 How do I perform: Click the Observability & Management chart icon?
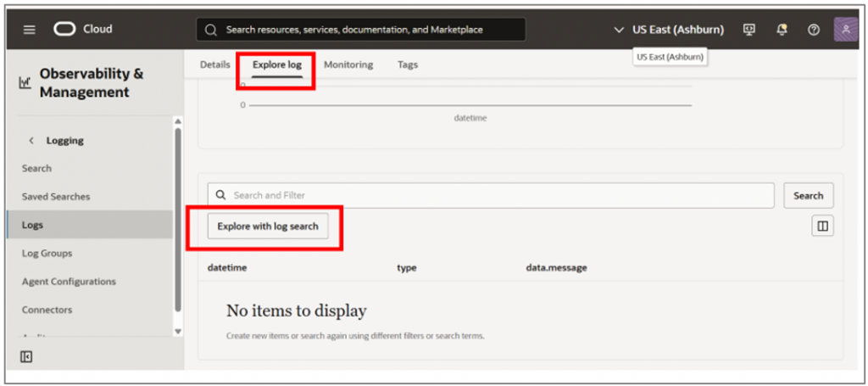pos(25,83)
